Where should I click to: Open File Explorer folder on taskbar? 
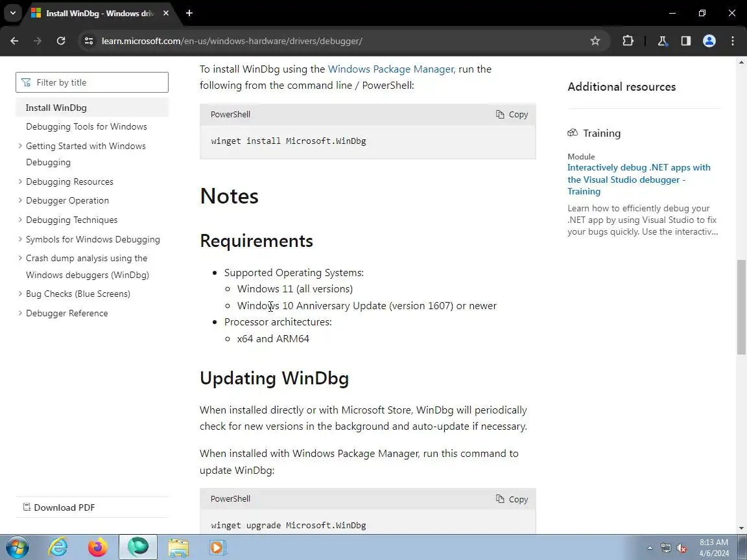(178, 547)
